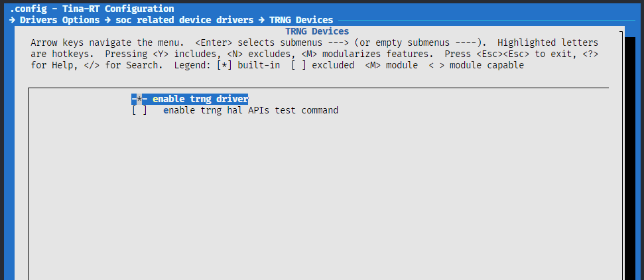Click the leading arrow before Drivers Options
644x280 pixels.
[13, 20]
